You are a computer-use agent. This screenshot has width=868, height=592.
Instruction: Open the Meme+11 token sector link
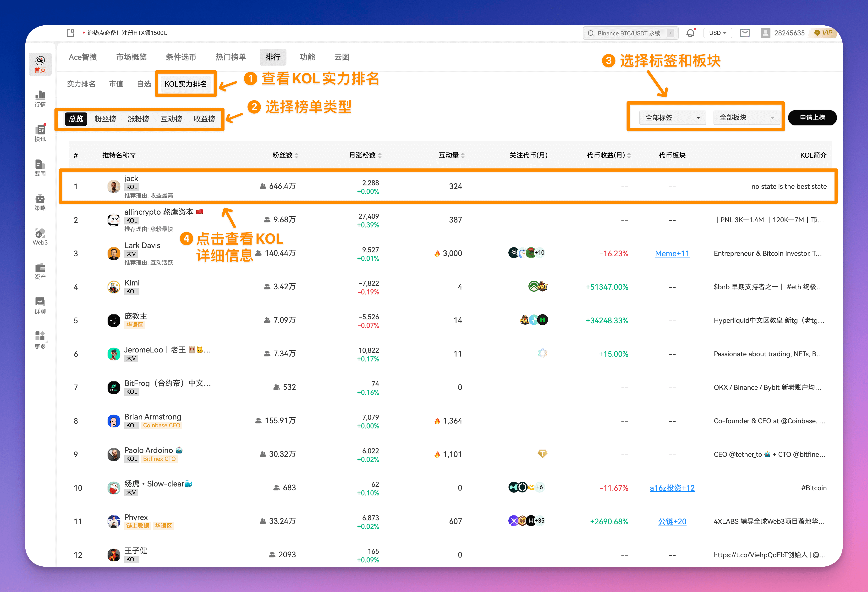pyautogui.click(x=672, y=253)
